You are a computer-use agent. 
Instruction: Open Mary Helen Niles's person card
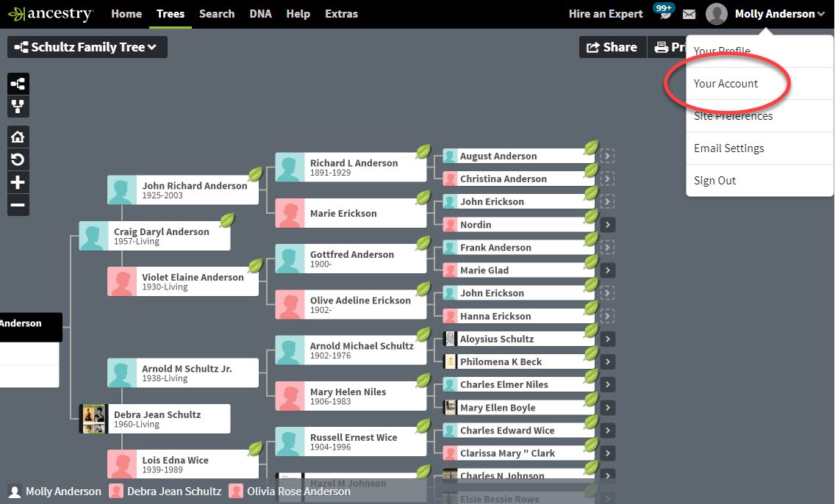click(x=351, y=396)
